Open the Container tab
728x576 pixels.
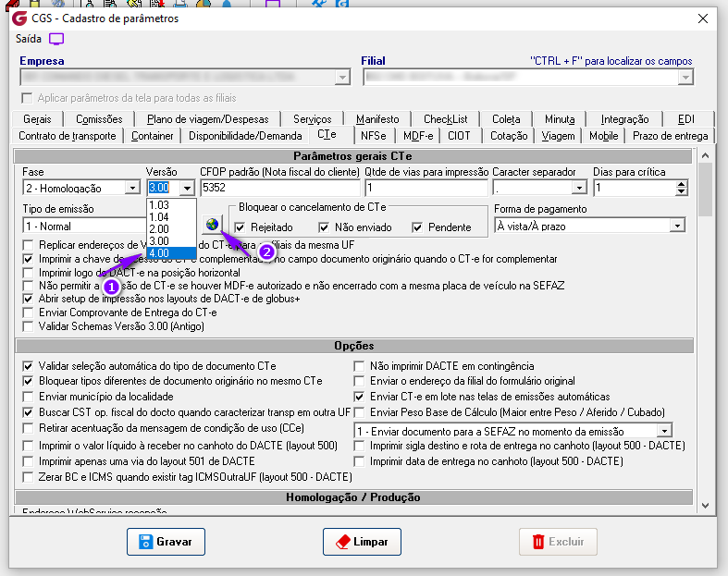(153, 136)
